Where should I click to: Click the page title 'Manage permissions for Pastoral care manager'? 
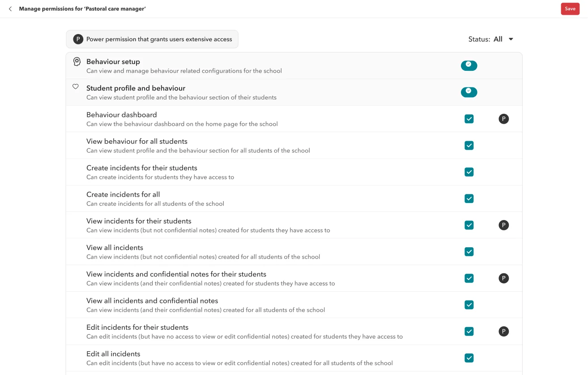tap(82, 9)
